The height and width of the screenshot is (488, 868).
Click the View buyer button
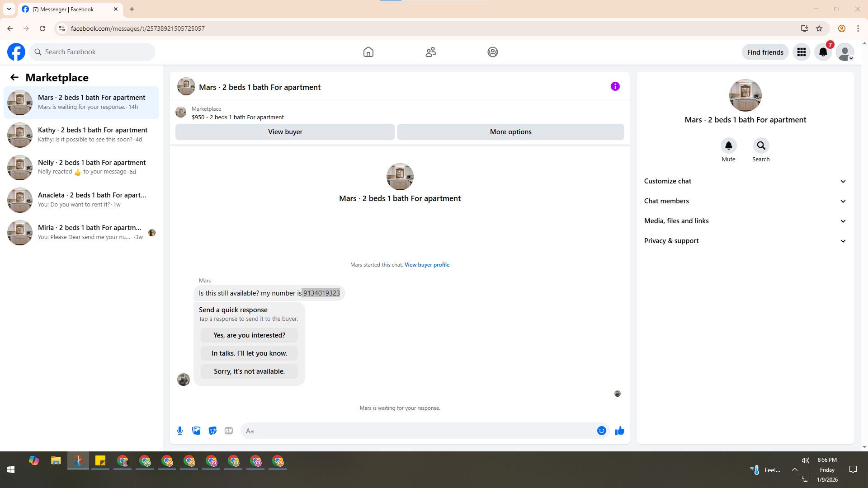click(285, 132)
